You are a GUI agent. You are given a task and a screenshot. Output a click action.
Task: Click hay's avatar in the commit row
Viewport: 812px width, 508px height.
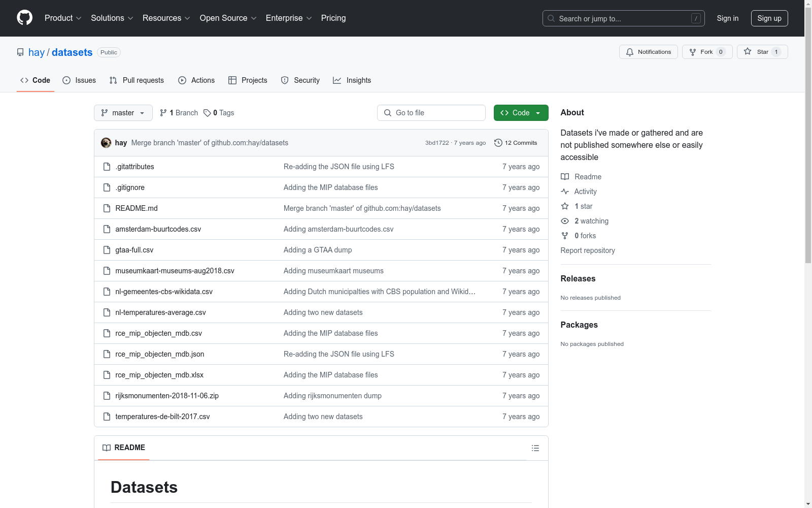(x=106, y=143)
